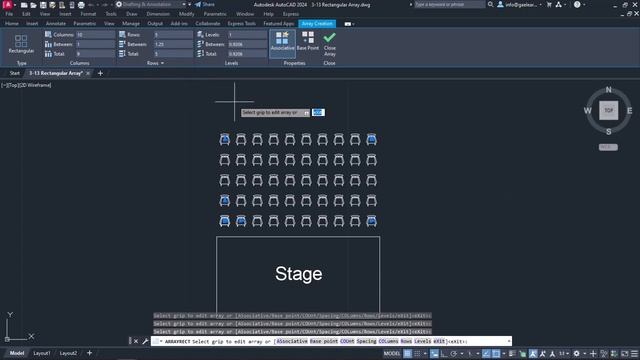Click the top-left chair array grip

click(x=224, y=140)
